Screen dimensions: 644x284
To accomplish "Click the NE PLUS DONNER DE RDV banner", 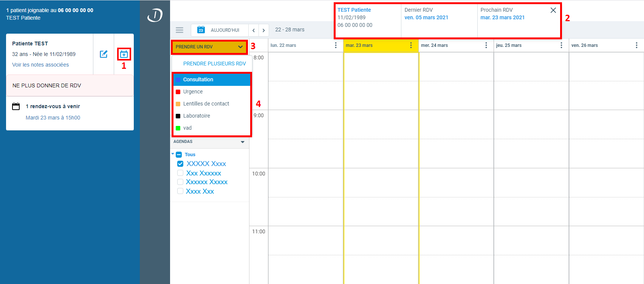I will (x=70, y=85).
